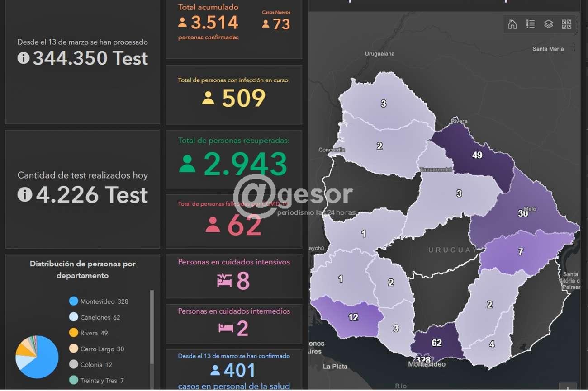This screenshot has height=391, width=588.
Task: Select Cerro Largo 30 legend entry
Action: (102, 349)
